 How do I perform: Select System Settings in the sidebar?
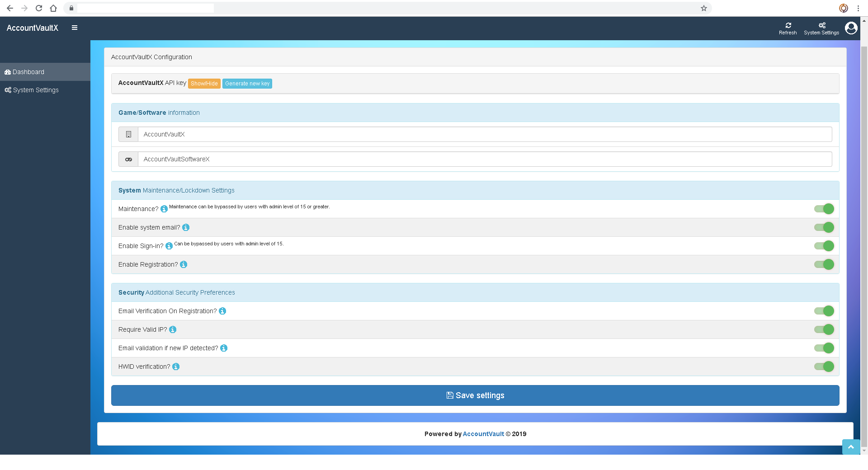(45, 90)
